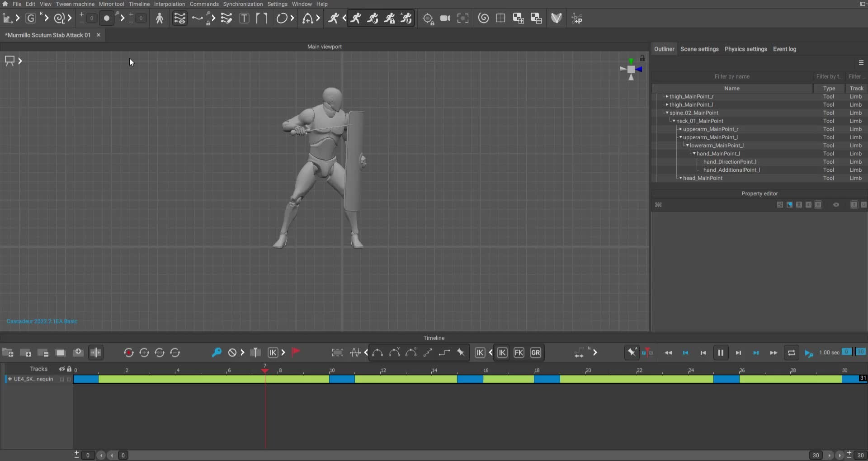
Task: Click the Filter by name field in Outliner
Action: 733,76
